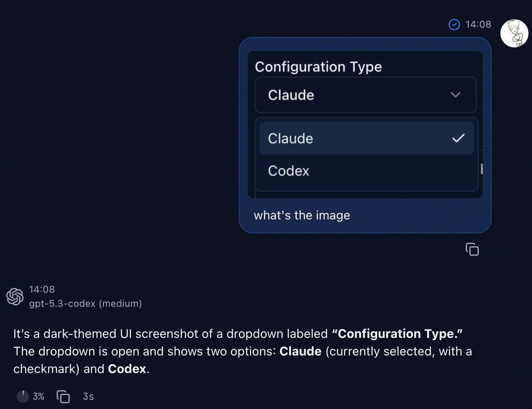Open the user profile avatar
532x409 pixels.
514,33
